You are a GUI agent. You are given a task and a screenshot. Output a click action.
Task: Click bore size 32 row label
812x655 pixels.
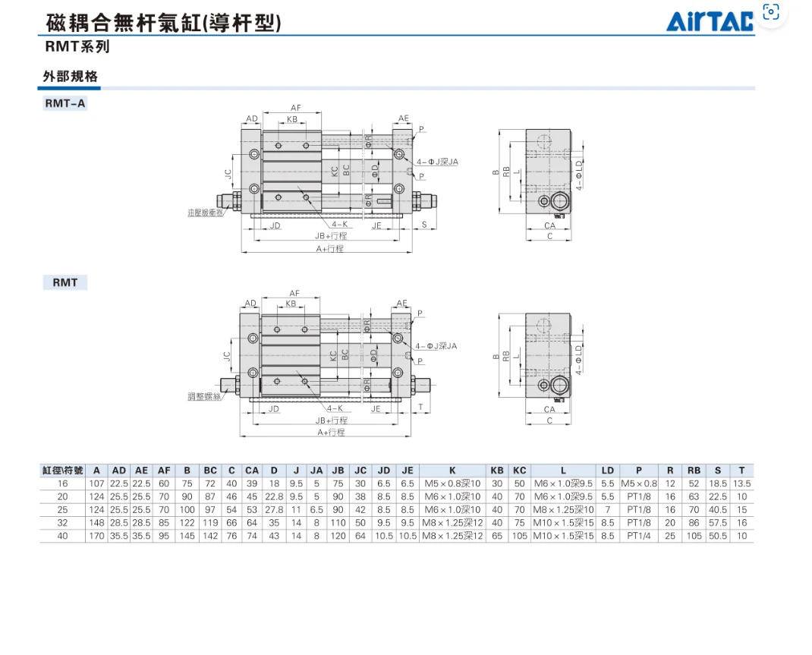63,523
